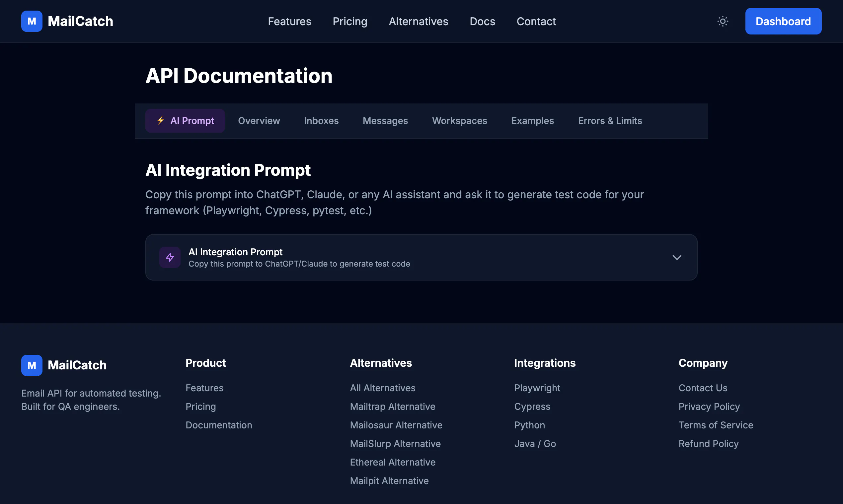Open the Features footer link
The height and width of the screenshot is (504, 843).
pyautogui.click(x=204, y=388)
